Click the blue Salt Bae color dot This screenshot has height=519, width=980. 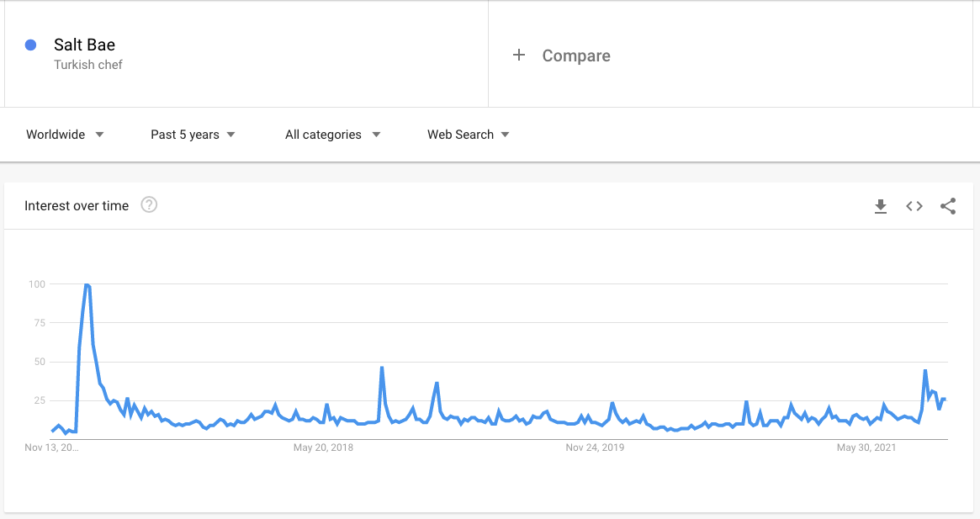30,45
